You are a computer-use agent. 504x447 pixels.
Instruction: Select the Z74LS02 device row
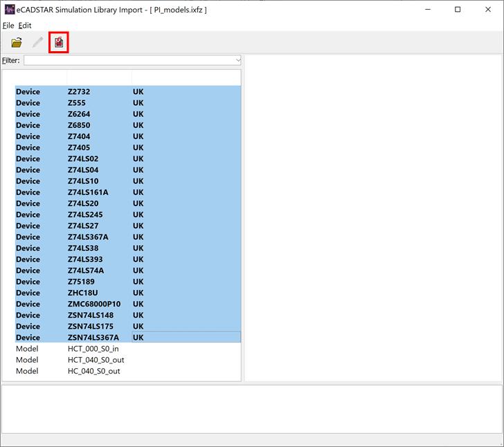[128, 158]
